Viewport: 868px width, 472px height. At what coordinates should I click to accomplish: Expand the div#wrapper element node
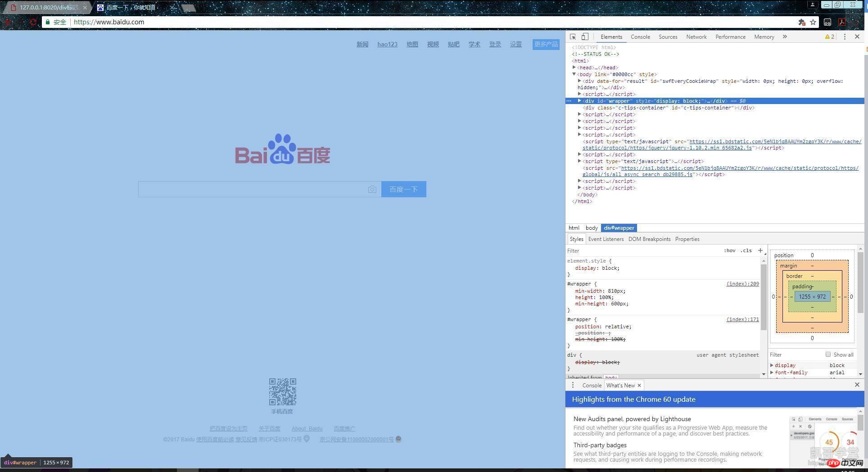(x=579, y=101)
